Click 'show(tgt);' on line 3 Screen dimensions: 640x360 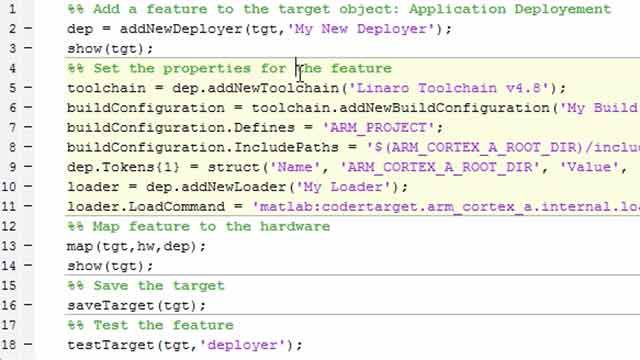point(110,49)
